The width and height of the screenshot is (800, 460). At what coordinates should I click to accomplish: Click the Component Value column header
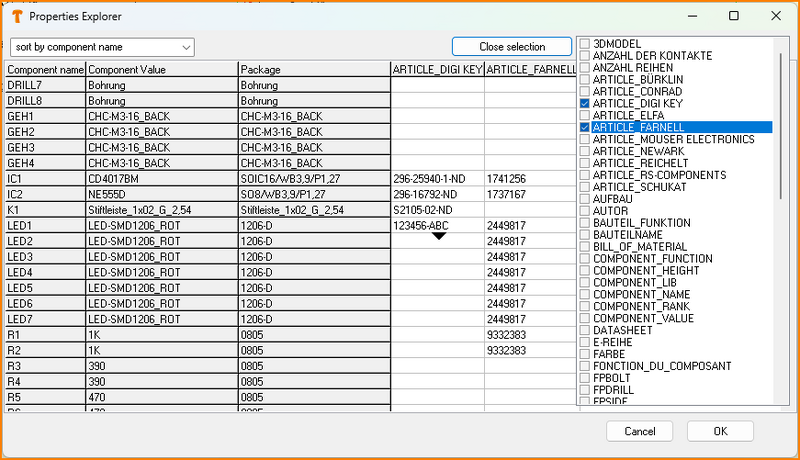coord(161,70)
